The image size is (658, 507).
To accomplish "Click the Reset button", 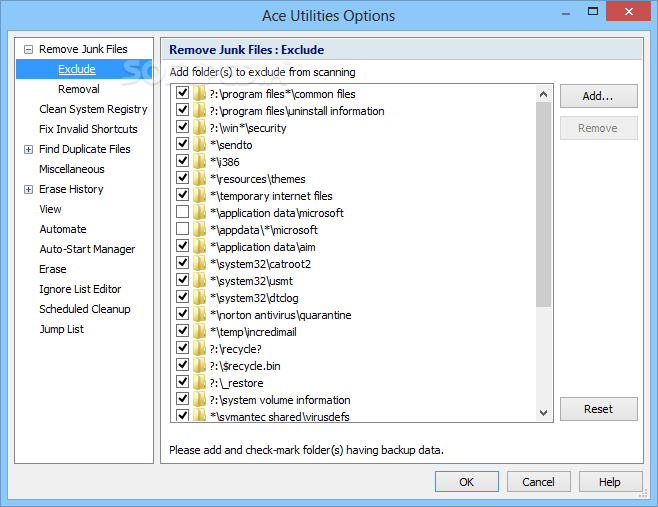I will click(x=598, y=409).
